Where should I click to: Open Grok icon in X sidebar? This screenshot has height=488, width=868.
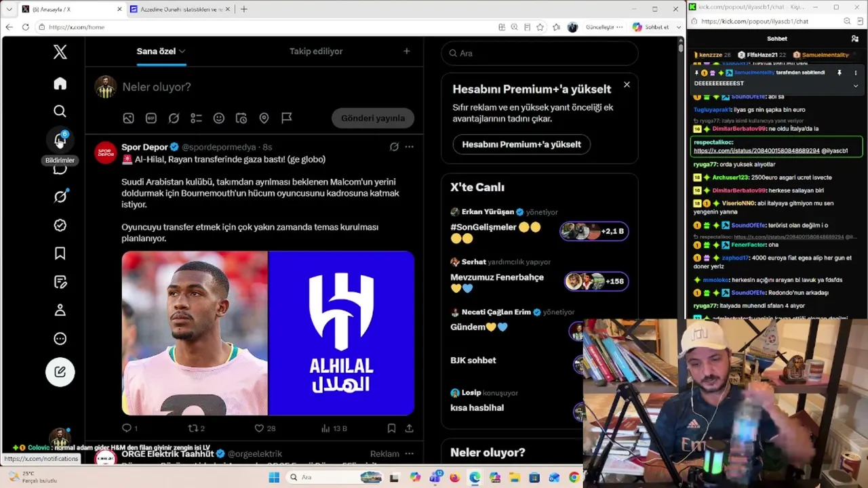tap(60, 197)
